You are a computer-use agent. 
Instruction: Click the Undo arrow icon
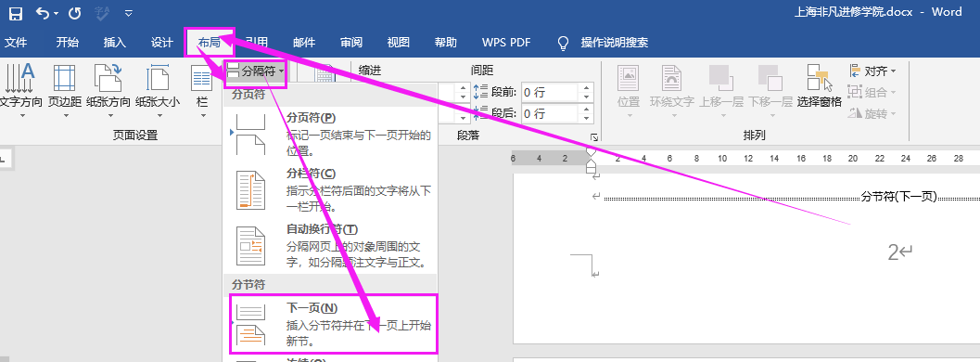[x=43, y=12]
